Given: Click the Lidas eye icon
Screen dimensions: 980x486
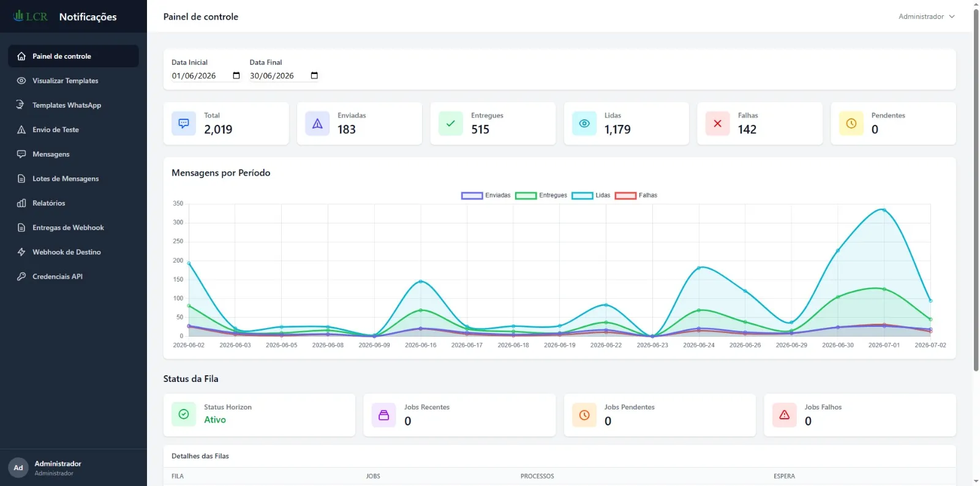Looking at the screenshot, I should 584,124.
